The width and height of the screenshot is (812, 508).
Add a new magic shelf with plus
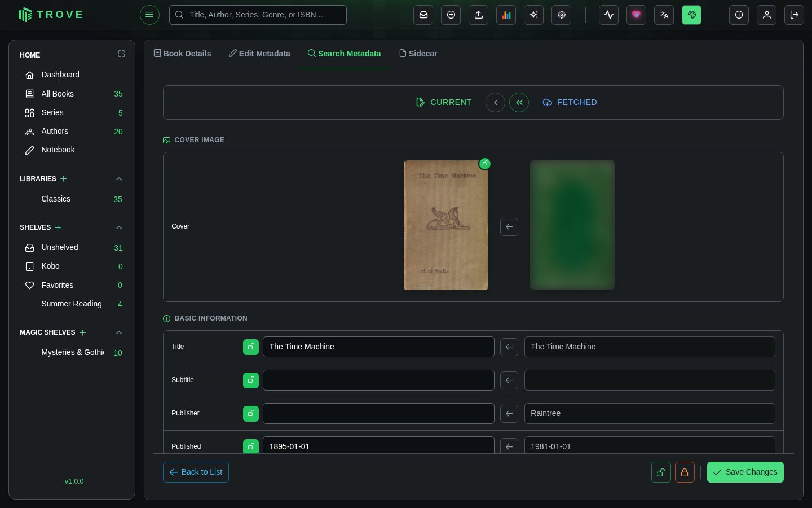pos(83,332)
